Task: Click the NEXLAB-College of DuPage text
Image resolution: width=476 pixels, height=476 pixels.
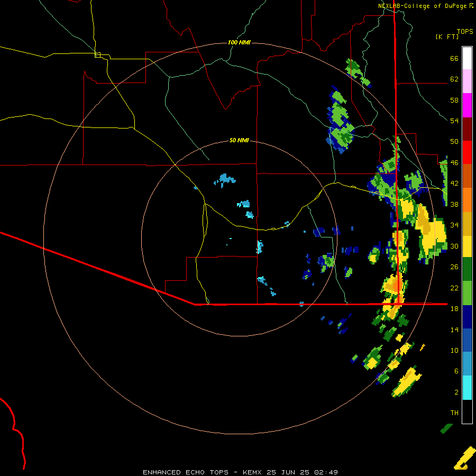Action: (x=422, y=6)
